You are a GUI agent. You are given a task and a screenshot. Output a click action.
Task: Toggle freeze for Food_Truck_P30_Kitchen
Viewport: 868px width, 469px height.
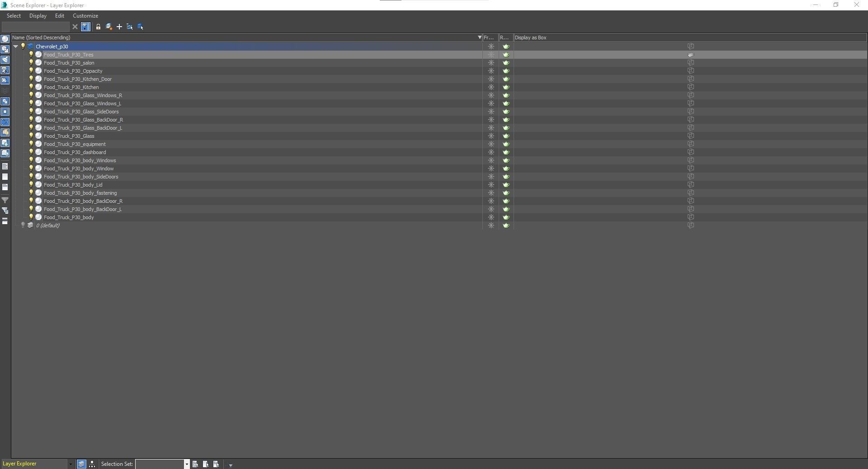click(x=491, y=87)
